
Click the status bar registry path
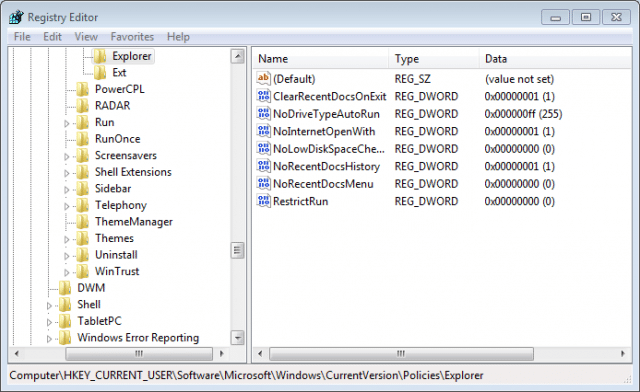tap(246, 375)
